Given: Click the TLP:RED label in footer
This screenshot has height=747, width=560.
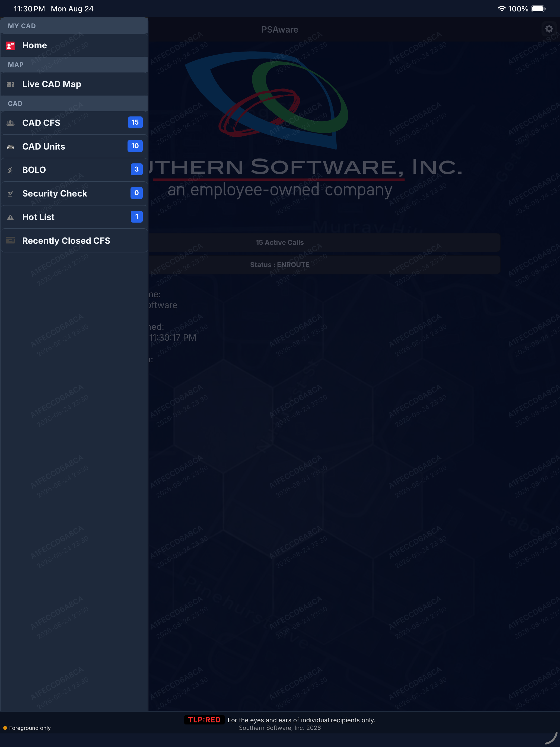Looking at the screenshot, I should (204, 720).
